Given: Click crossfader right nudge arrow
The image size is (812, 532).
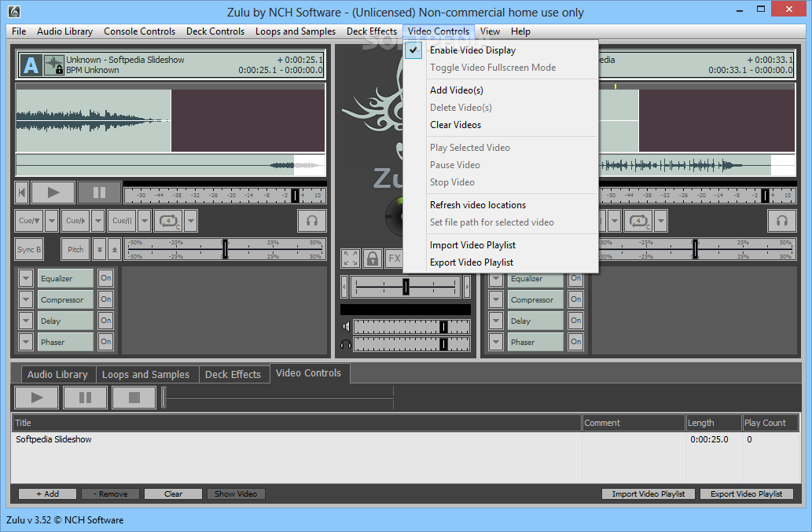Looking at the screenshot, I should (467, 287).
